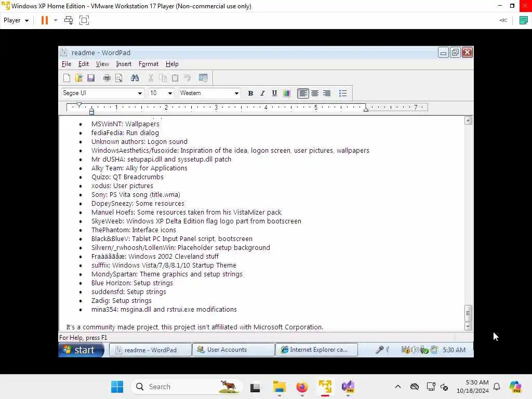The width and height of the screenshot is (532, 399).
Task: Save the readme document
Action: tap(90, 78)
